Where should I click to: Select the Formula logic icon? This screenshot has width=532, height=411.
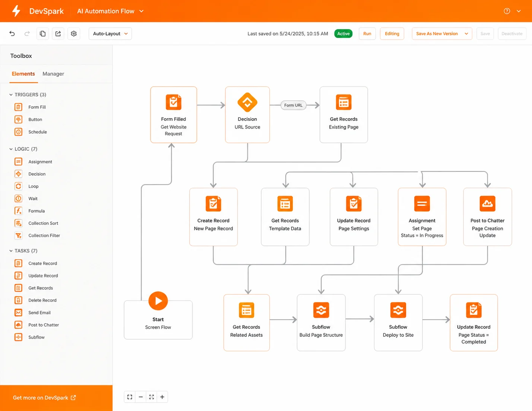18,211
